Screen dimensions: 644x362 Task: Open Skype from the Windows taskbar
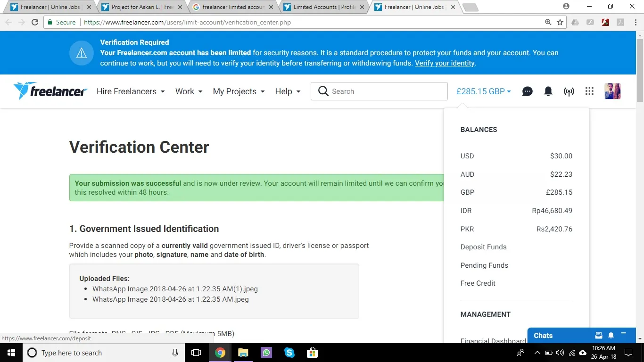pyautogui.click(x=289, y=353)
